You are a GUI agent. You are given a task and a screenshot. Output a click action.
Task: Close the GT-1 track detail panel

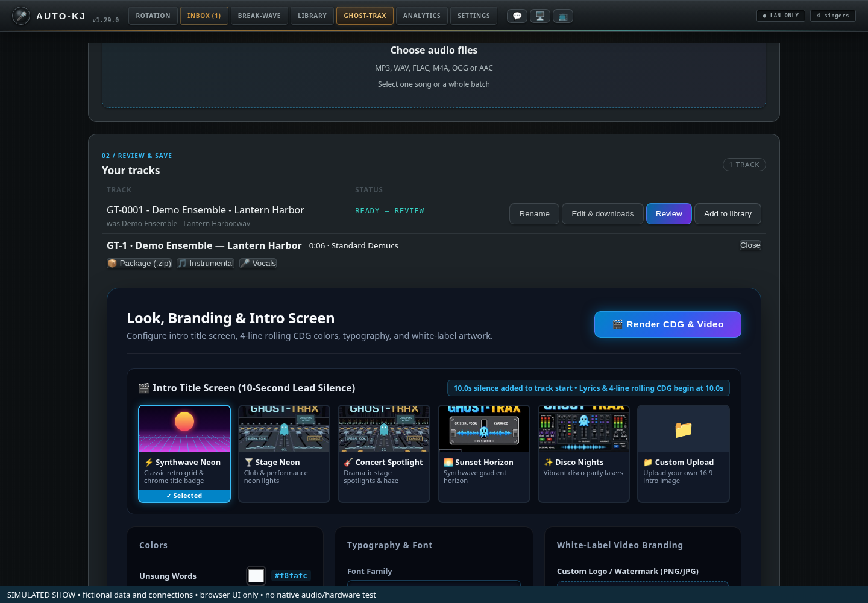[750, 245]
